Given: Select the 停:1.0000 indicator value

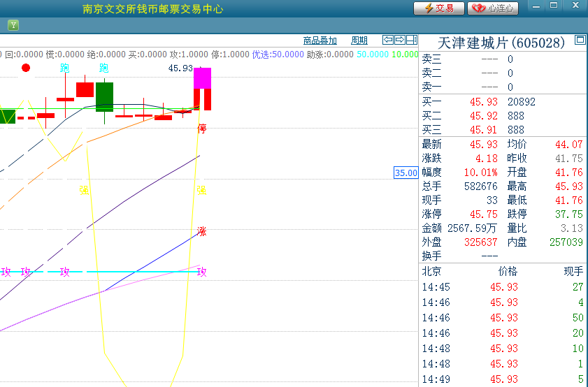Looking at the screenshot, I should (230, 54).
